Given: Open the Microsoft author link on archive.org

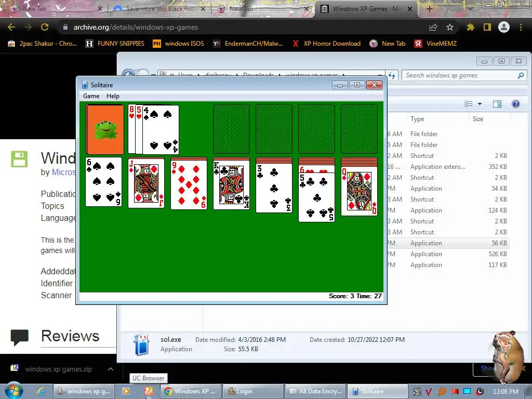Looking at the screenshot, I should pyautogui.click(x=63, y=172).
